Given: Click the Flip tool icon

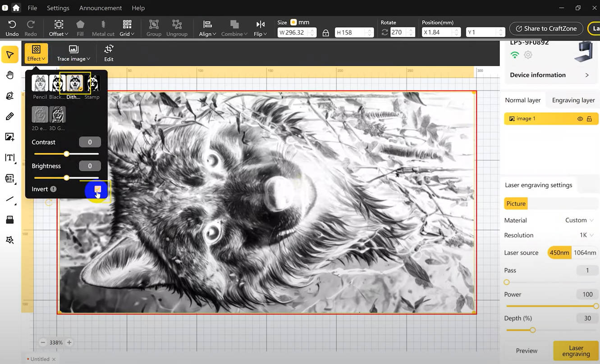Looking at the screenshot, I should click(260, 24).
